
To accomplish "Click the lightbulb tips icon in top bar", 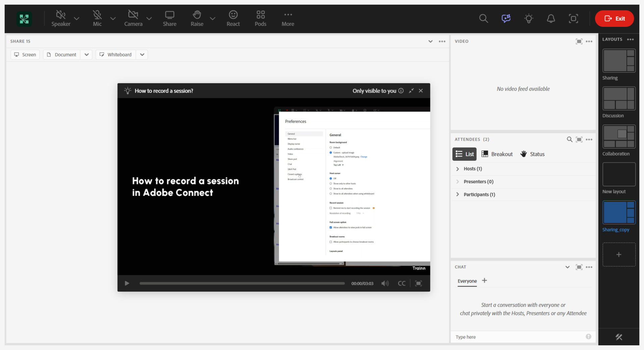I will (529, 18).
